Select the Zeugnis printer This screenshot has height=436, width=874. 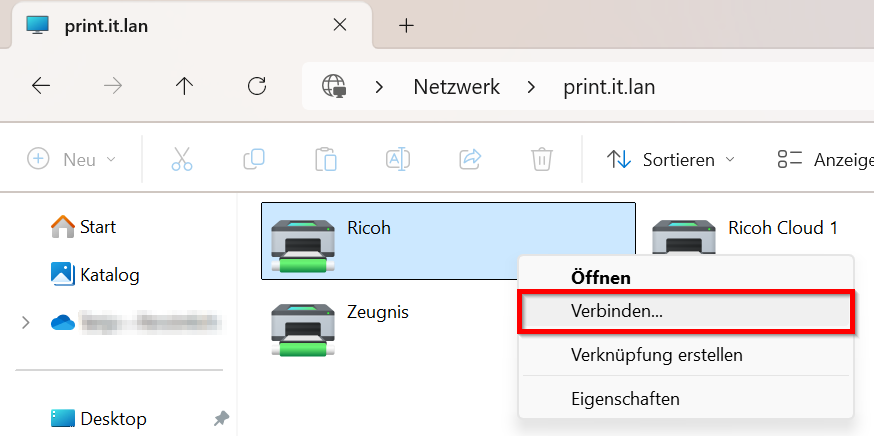(378, 312)
